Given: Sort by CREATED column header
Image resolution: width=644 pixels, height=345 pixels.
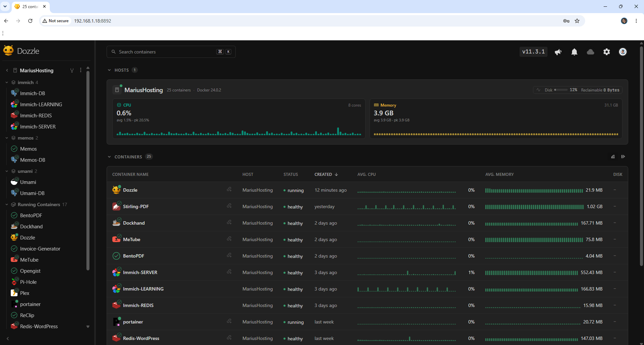Looking at the screenshot, I should click(x=326, y=175).
